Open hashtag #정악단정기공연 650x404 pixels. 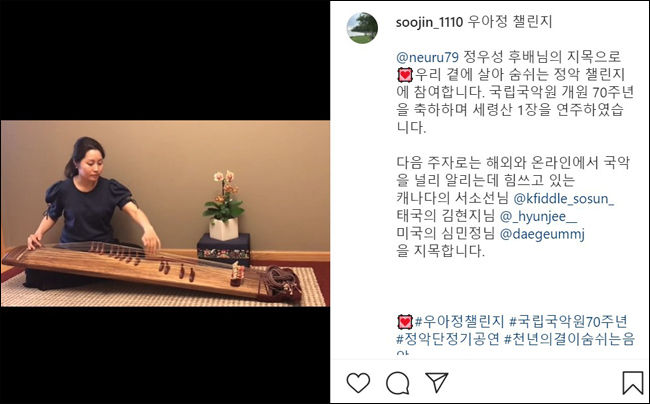coord(448,339)
